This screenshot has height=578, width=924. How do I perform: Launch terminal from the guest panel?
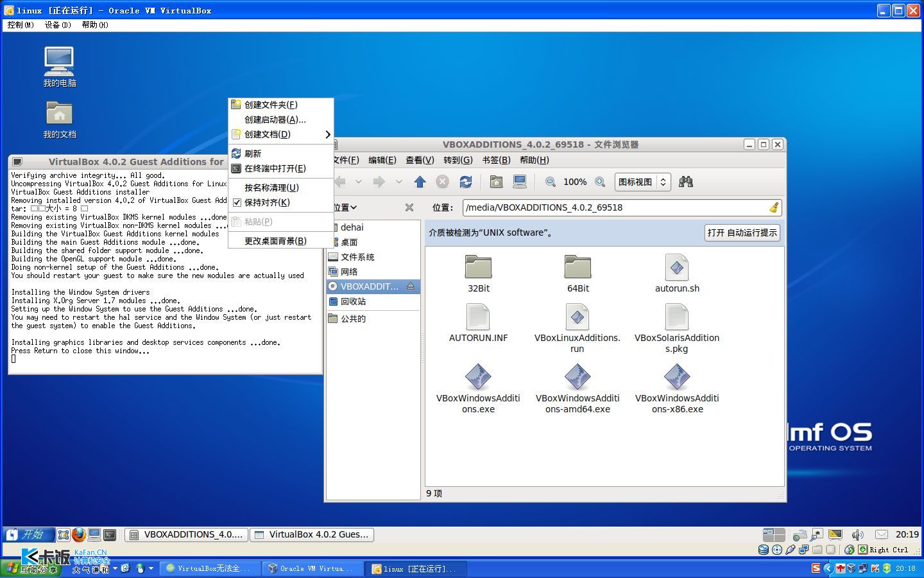pyautogui.click(x=110, y=534)
